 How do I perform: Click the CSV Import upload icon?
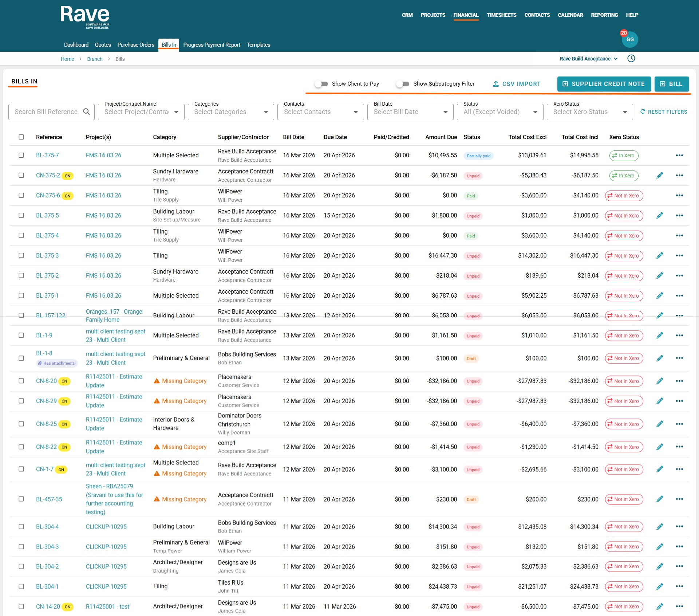point(495,84)
